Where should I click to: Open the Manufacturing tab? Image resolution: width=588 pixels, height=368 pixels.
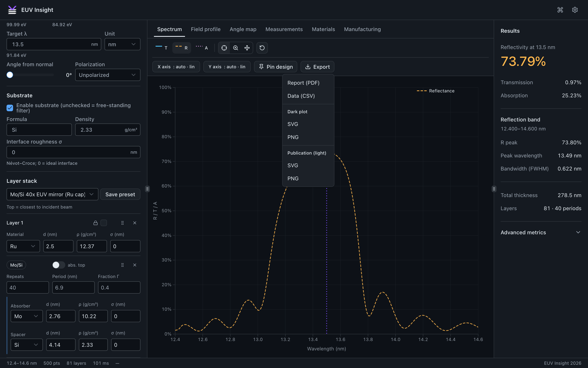362,29
